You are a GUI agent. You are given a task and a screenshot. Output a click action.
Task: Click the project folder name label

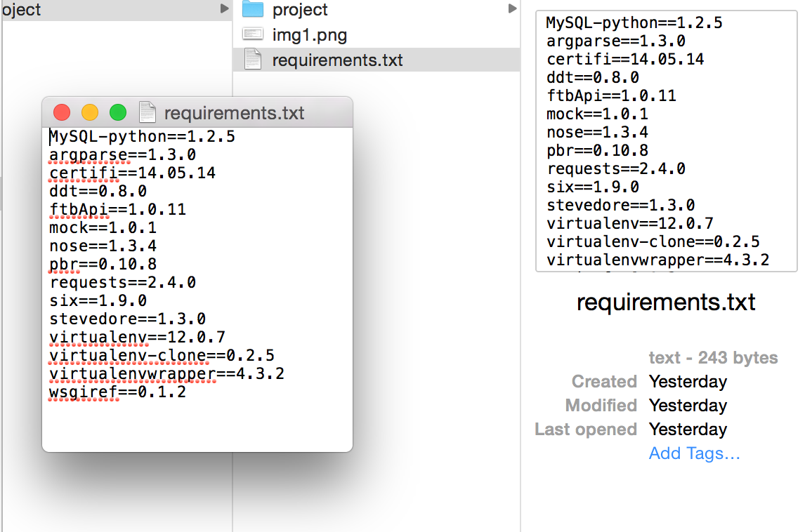(x=300, y=9)
